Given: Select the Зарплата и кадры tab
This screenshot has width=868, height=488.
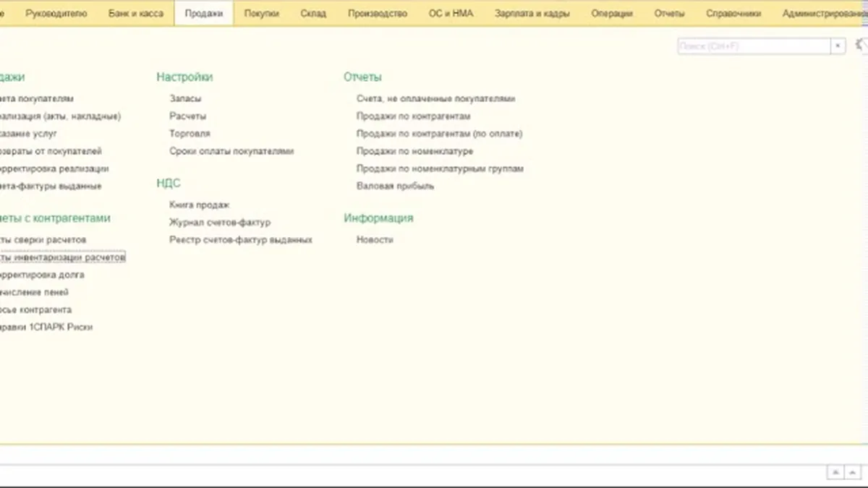Looking at the screenshot, I should coord(532,13).
